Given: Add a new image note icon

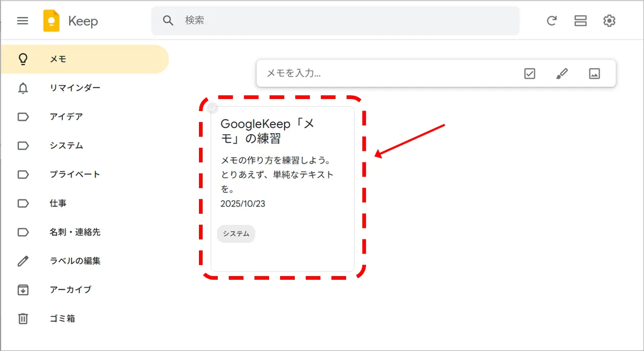Looking at the screenshot, I should point(594,73).
